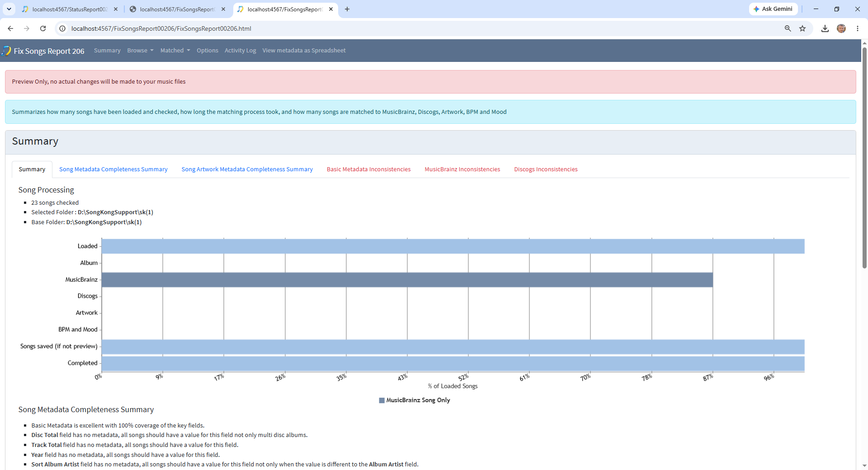Expand the Matched dropdown menu
Screen dimensions: 868x470
point(175,51)
